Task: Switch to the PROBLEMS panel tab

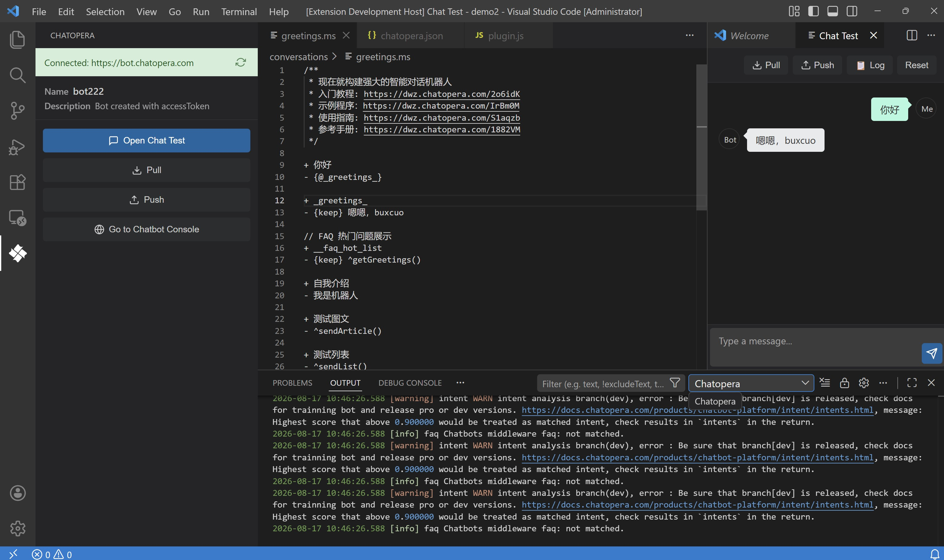Action: click(x=292, y=383)
